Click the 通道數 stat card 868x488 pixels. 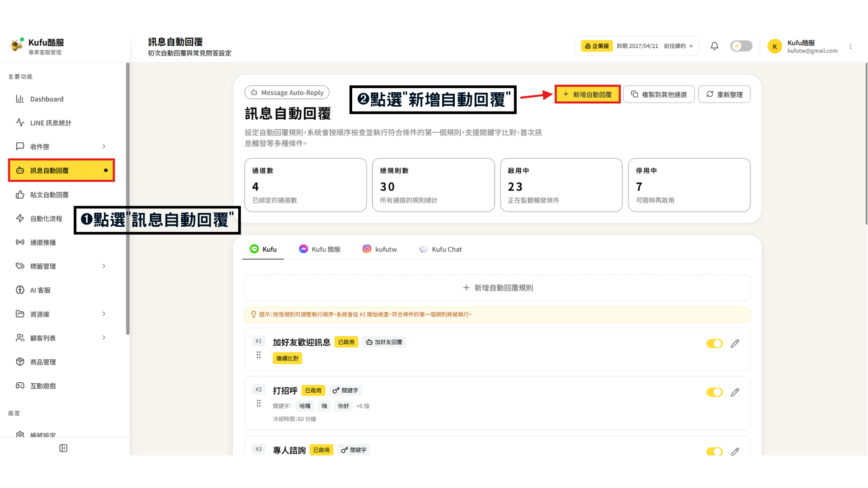click(306, 185)
